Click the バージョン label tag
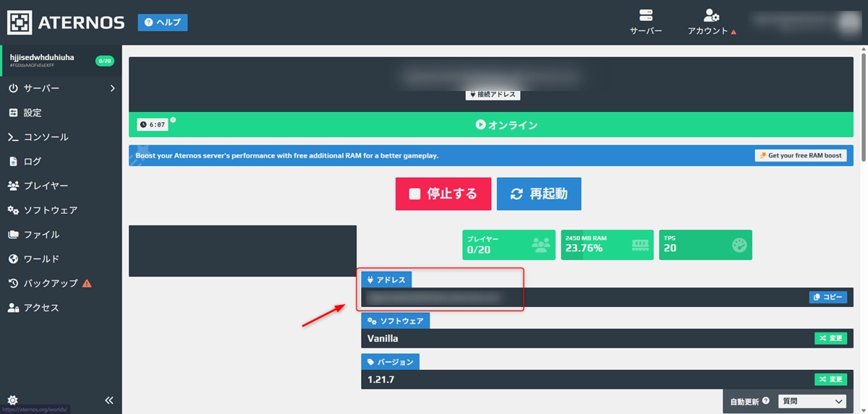This screenshot has height=414, width=868. tap(391, 362)
